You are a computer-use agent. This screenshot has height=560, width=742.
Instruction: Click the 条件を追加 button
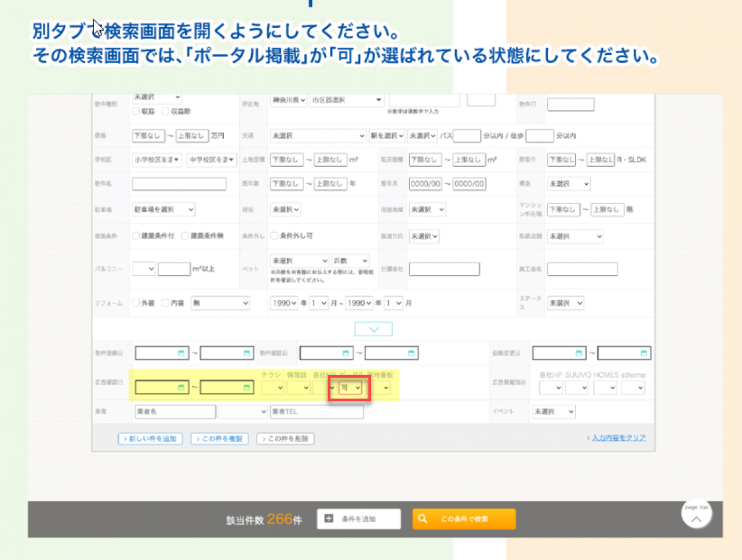[x=359, y=519]
